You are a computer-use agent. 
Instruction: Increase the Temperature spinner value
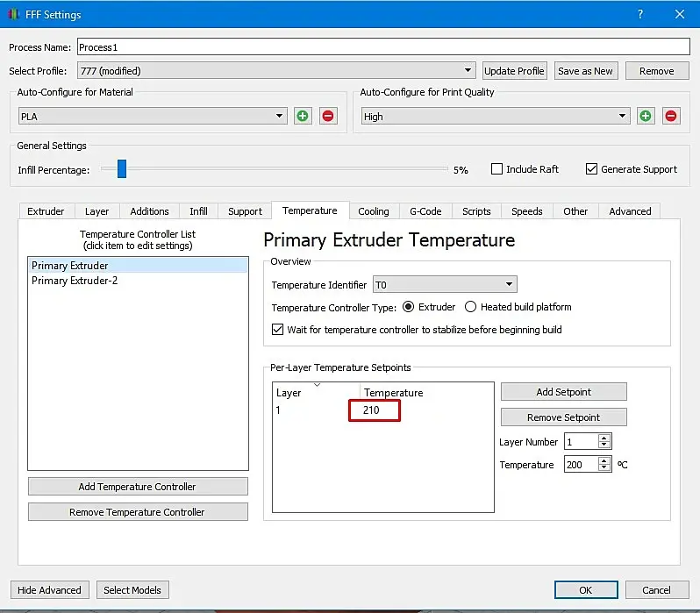tap(604, 460)
